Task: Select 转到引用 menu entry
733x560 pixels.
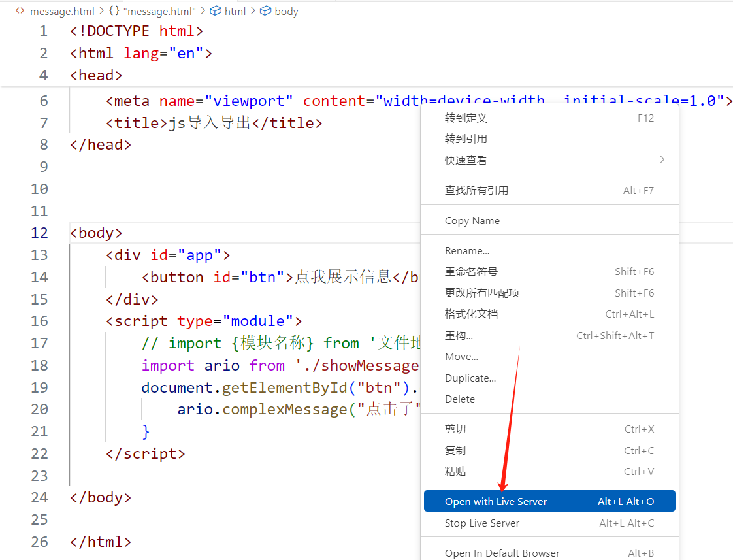Action: pyautogui.click(x=549, y=139)
